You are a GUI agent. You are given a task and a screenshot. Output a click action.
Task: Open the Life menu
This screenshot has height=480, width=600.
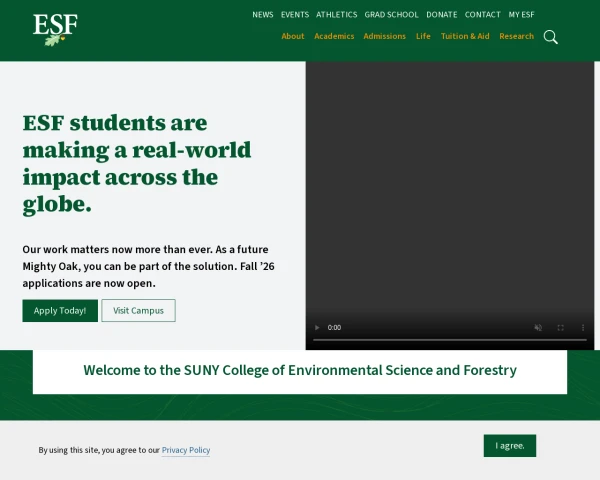click(423, 36)
